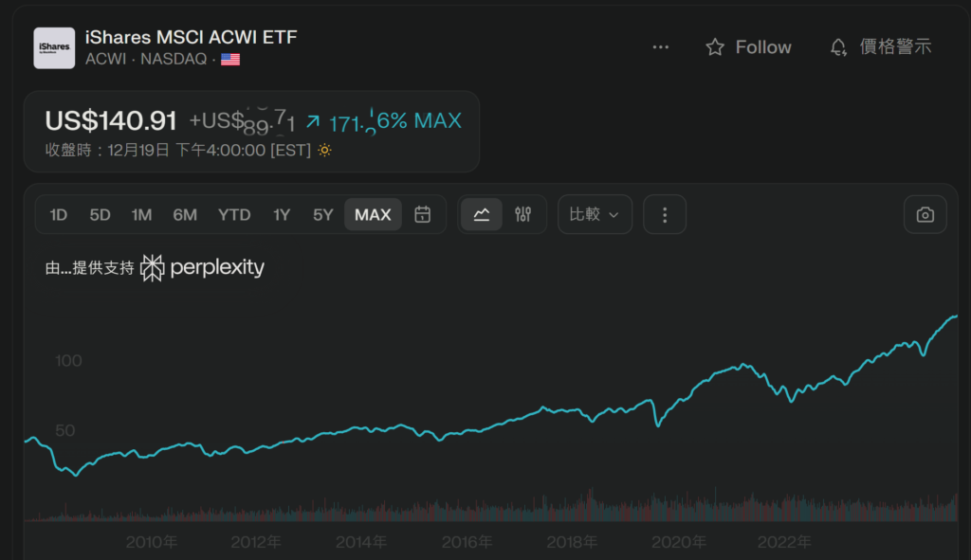This screenshot has height=560, width=971.
Task: Set a price alert with bell icon
Action: click(x=838, y=47)
